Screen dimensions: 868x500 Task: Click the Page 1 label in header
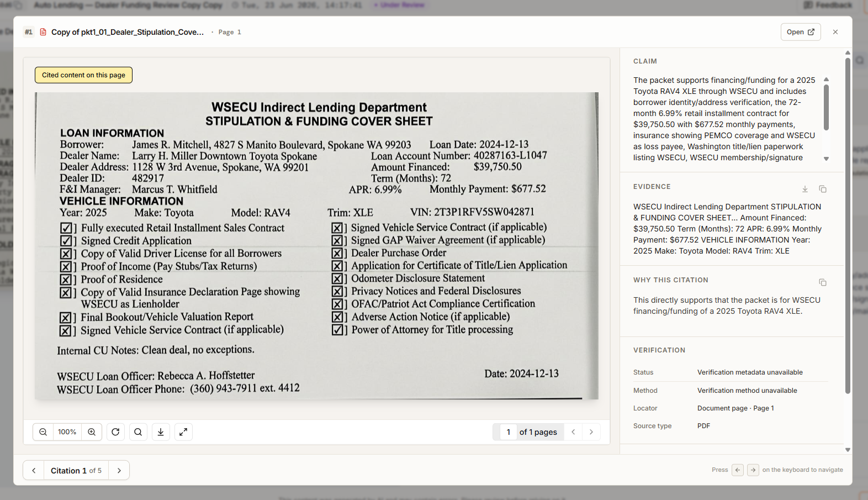pyautogui.click(x=230, y=32)
